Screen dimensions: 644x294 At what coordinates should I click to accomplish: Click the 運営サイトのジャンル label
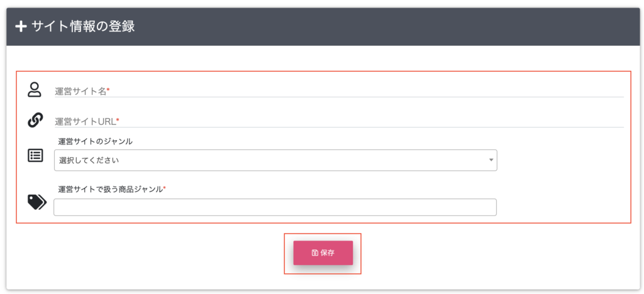[96, 141]
